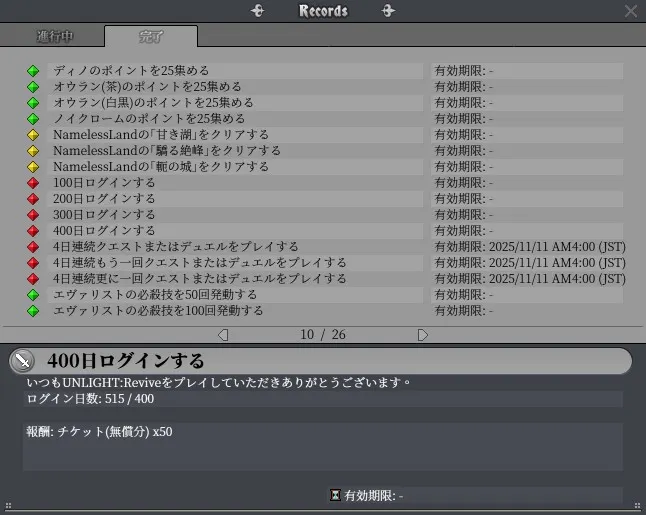Select record 4日連続更に一回クエストまたはデュエル
The image size is (646, 515).
(x=235, y=279)
